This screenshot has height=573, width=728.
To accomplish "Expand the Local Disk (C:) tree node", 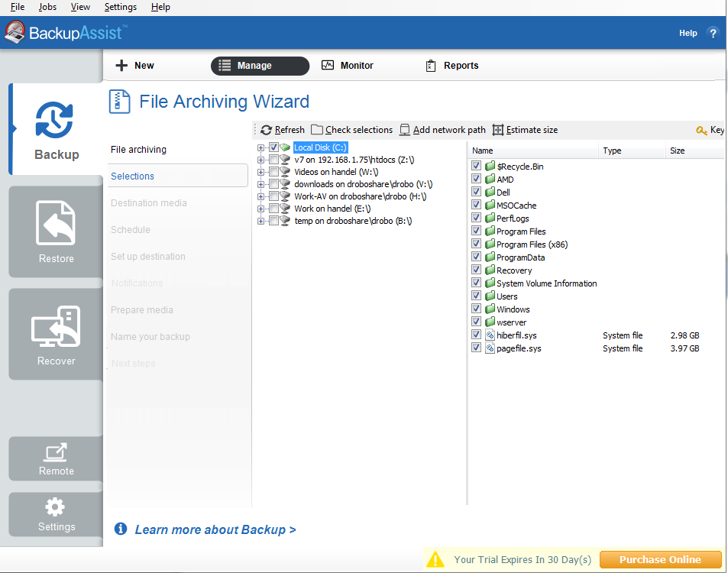I will pyautogui.click(x=261, y=147).
